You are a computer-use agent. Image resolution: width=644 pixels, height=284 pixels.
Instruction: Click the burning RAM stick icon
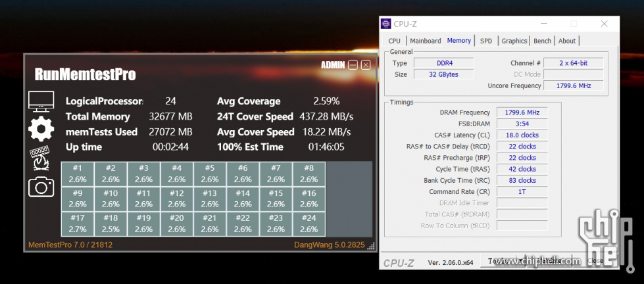40,158
